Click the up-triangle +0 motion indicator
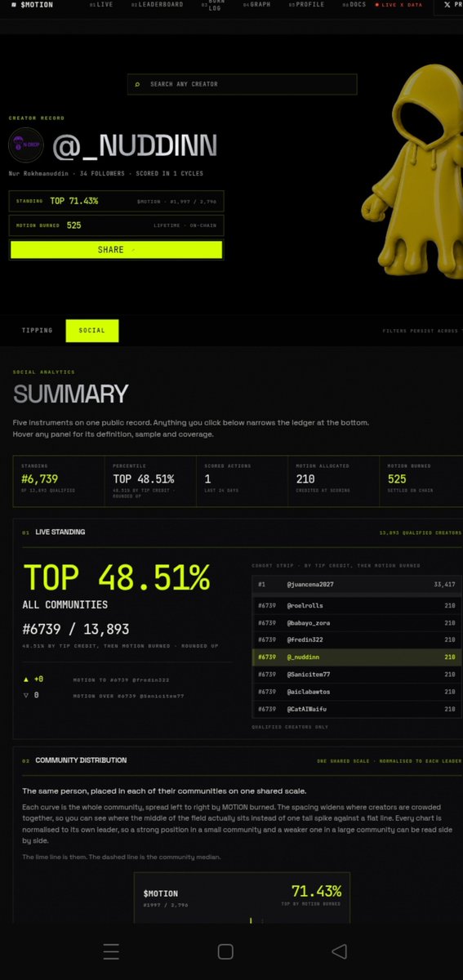The width and height of the screenshot is (463, 980). 33,679
